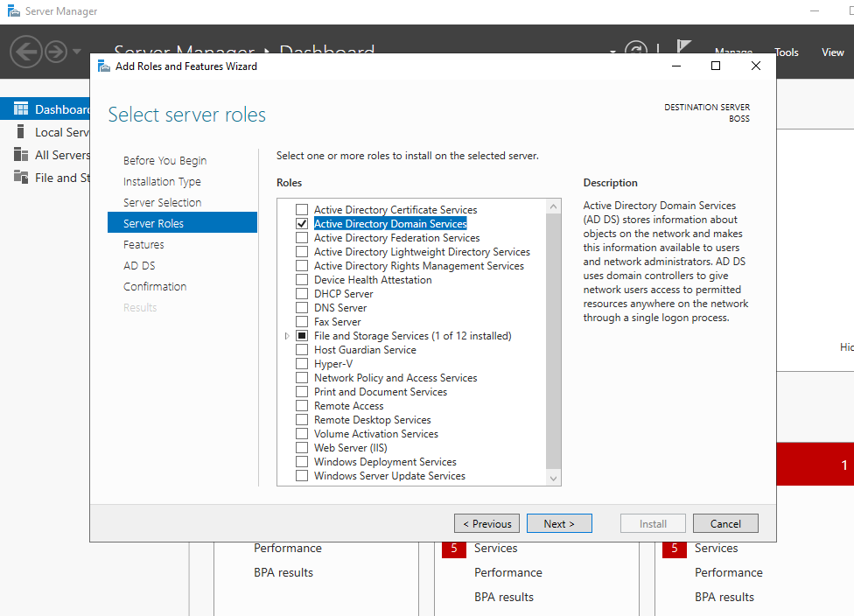Screen dimensions: 854x616
Task: Go to the Features wizard step
Action: [x=143, y=245]
